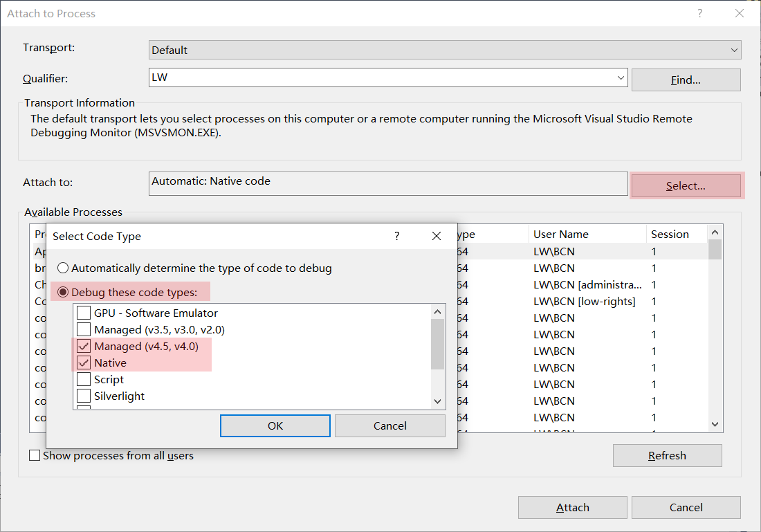Close the Select Code Type dialog
Viewport: 761px width, 532px height.
(x=437, y=236)
